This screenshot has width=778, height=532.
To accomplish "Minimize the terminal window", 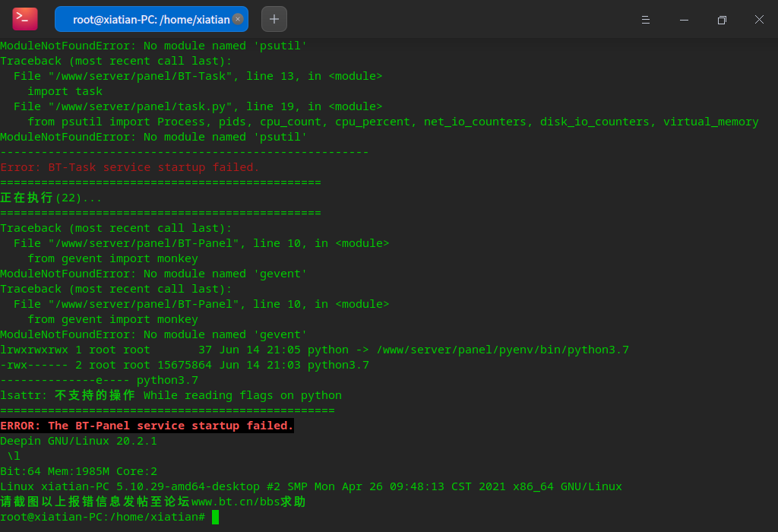I will (x=684, y=19).
